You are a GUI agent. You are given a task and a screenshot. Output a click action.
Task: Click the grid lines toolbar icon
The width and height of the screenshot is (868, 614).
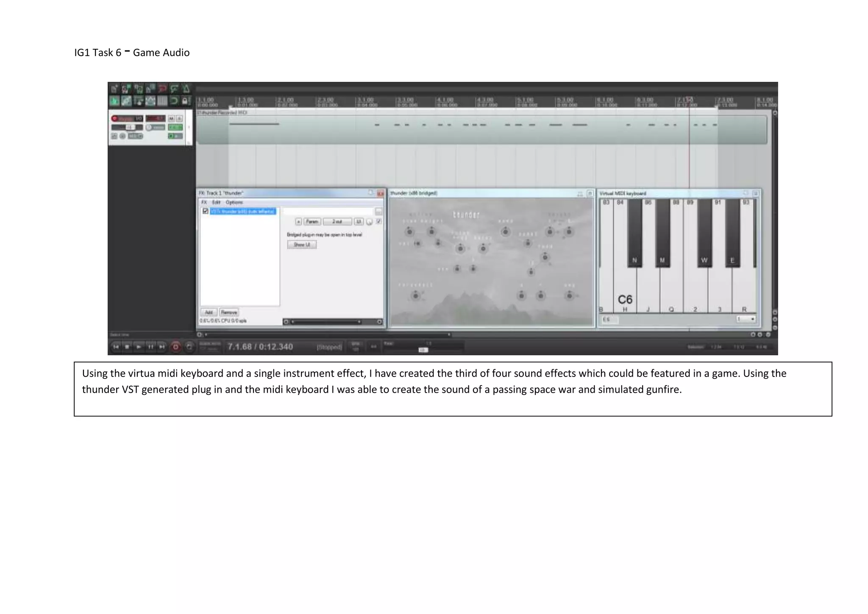(162, 101)
